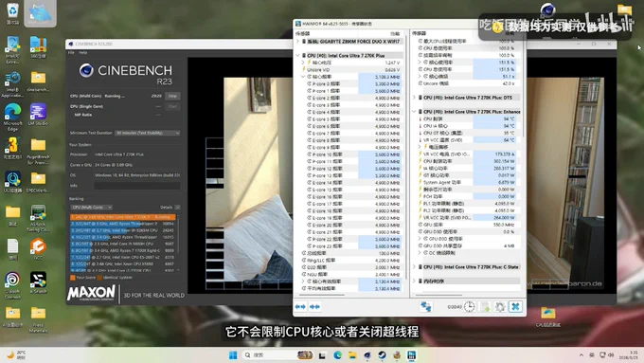Click HWiNFO blue X close-sensors icon
This screenshot has height=363, width=644.
[x=515, y=307]
